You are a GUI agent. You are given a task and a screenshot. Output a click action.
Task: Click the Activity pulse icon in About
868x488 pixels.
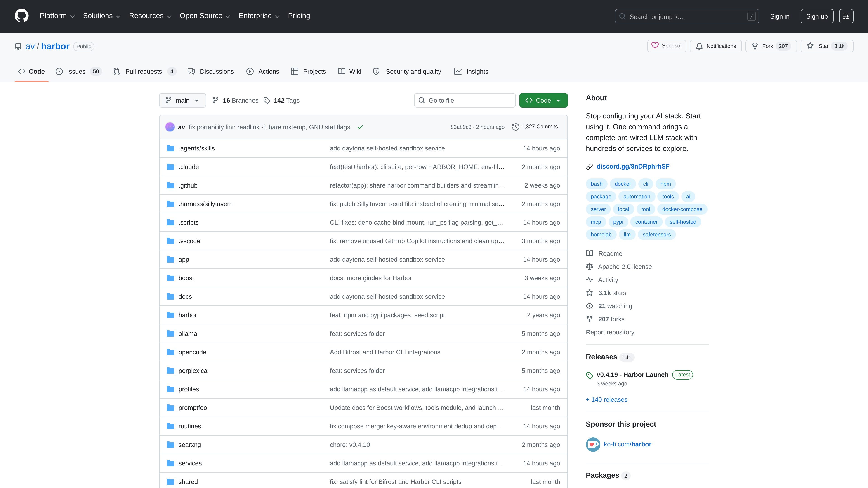coord(589,279)
